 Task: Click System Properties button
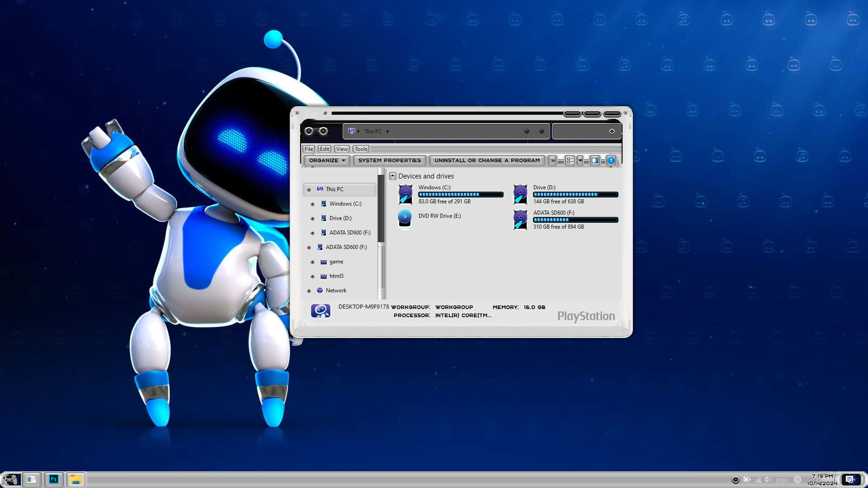[x=389, y=160]
